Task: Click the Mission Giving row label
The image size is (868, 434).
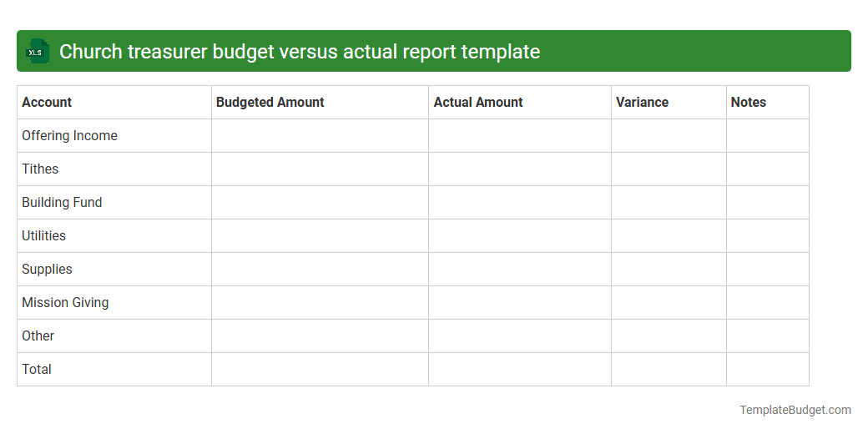Action: coord(65,302)
